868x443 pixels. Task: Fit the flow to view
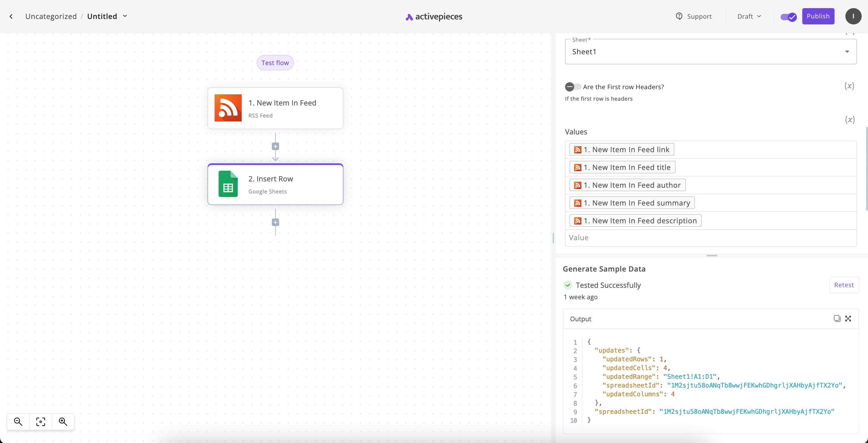[40, 421]
